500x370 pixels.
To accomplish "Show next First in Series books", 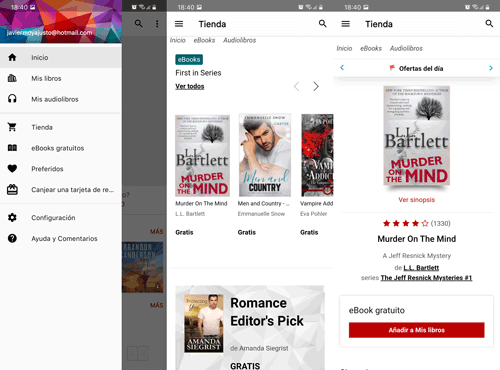I will pyautogui.click(x=316, y=86).
